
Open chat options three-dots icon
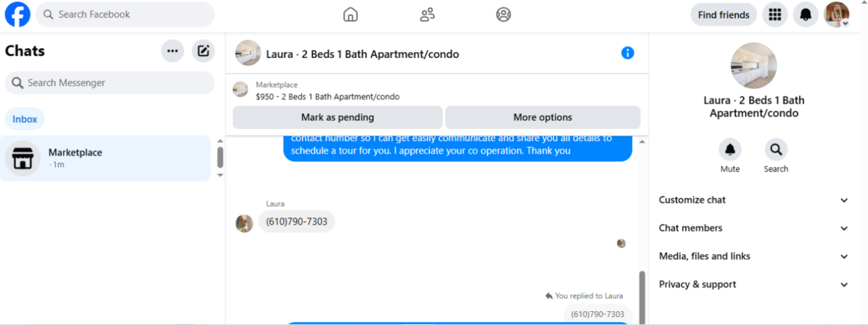click(173, 51)
